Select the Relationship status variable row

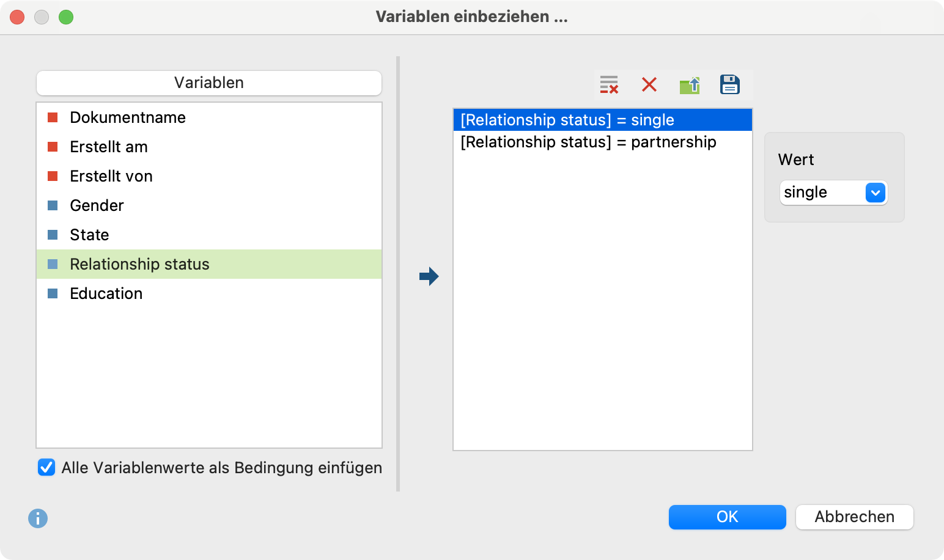[x=209, y=264]
